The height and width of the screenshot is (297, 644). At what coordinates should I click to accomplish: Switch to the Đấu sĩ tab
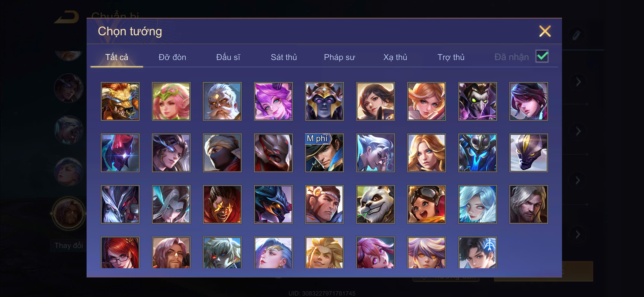228,57
